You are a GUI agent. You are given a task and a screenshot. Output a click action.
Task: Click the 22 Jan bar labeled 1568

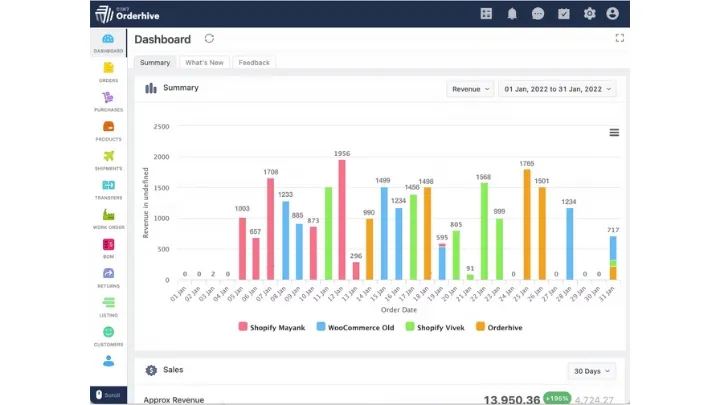pos(484,231)
